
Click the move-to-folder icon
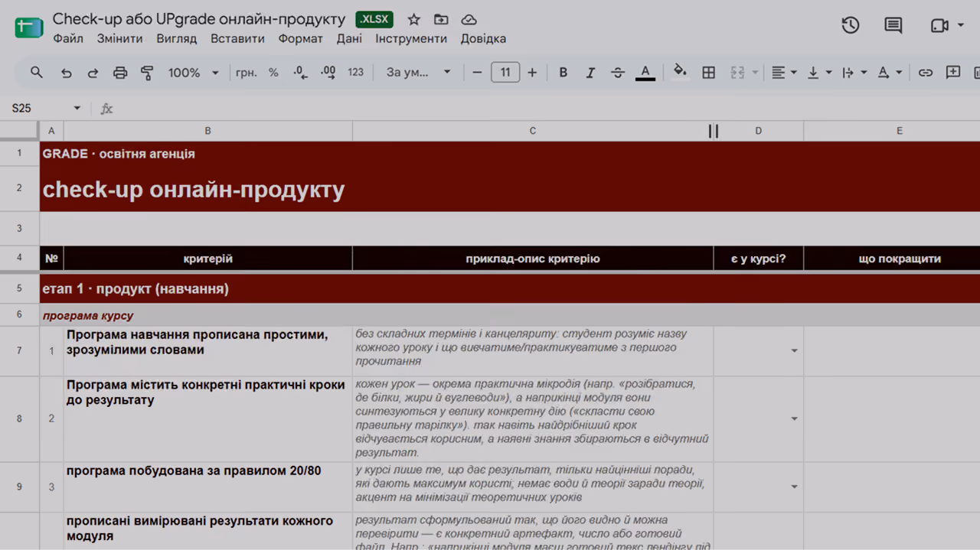point(441,20)
